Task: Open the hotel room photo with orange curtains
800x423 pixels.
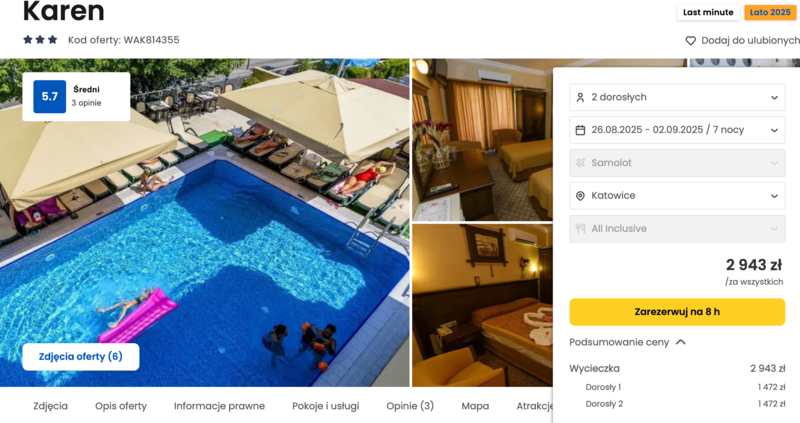Action: point(482,140)
